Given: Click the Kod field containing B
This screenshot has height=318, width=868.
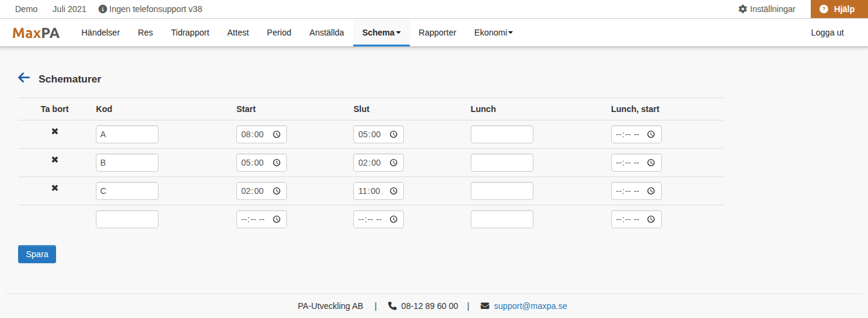Looking at the screenshot, I should (x=127, y=163).
